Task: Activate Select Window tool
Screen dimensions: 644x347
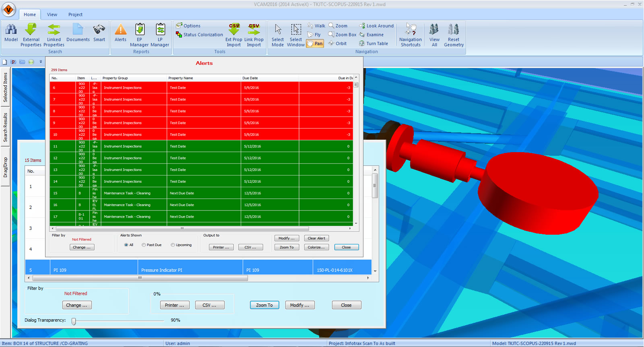Action: (296, 30)
